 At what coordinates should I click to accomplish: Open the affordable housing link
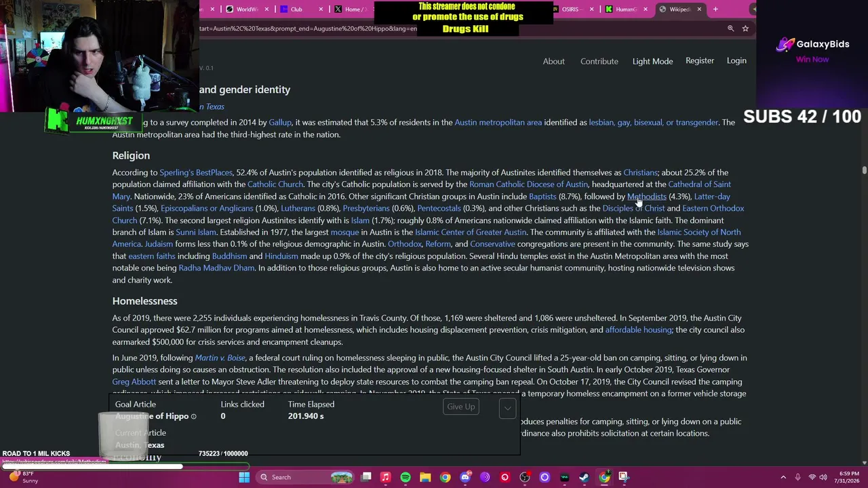click(638, 330)
